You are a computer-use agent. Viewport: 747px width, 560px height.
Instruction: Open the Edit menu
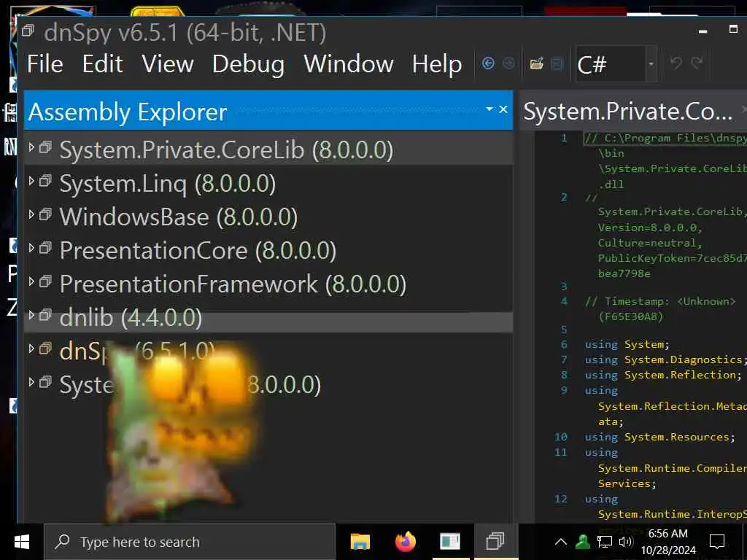[x=102, y=64]
